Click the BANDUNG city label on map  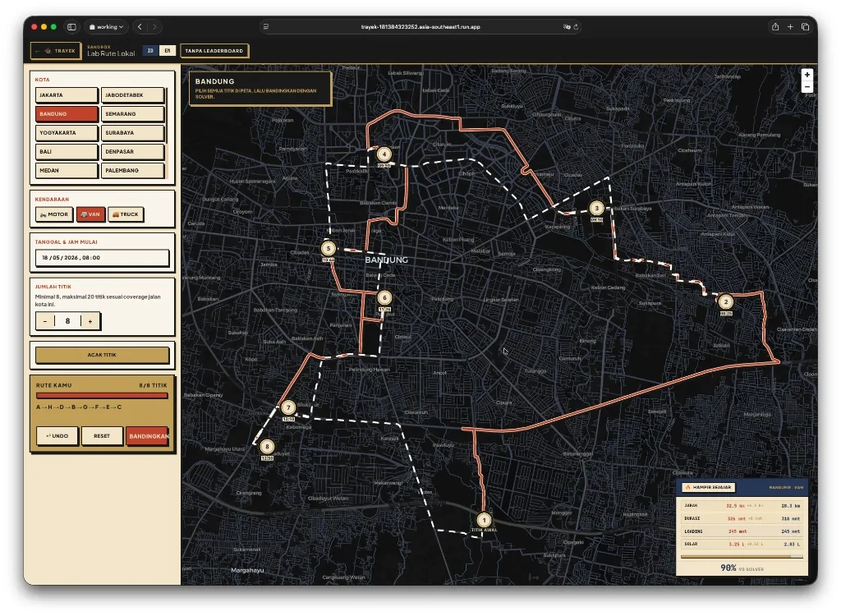click(x=386, y=260)
